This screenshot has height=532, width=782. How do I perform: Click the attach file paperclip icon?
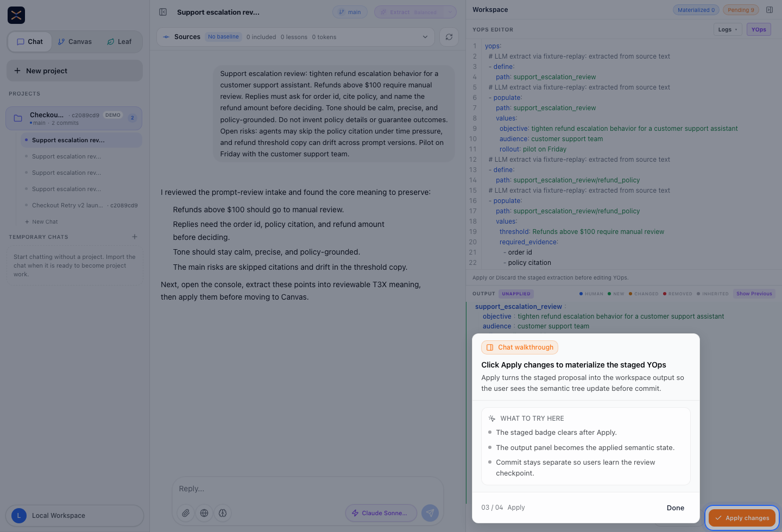[186, 513]
